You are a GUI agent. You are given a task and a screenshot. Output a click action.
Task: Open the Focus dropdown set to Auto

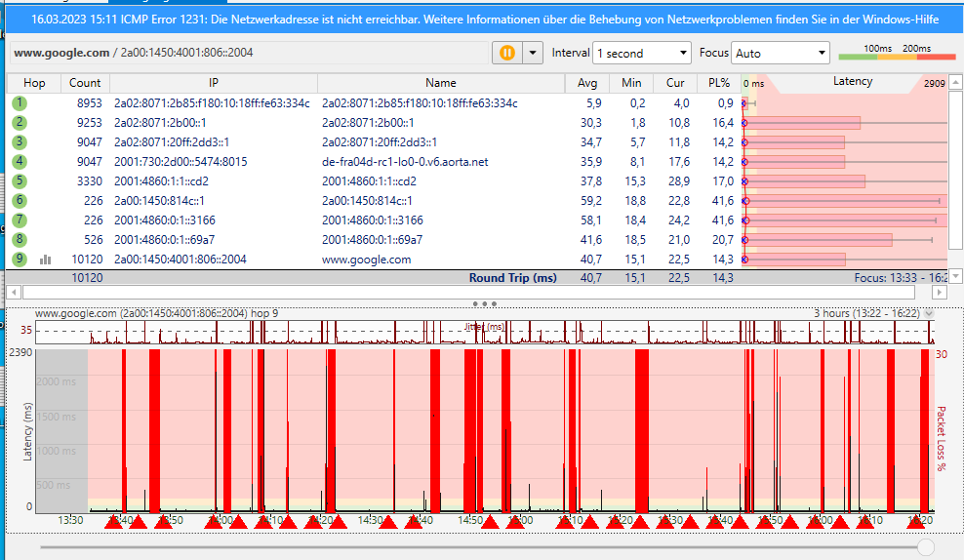point(780,54)
